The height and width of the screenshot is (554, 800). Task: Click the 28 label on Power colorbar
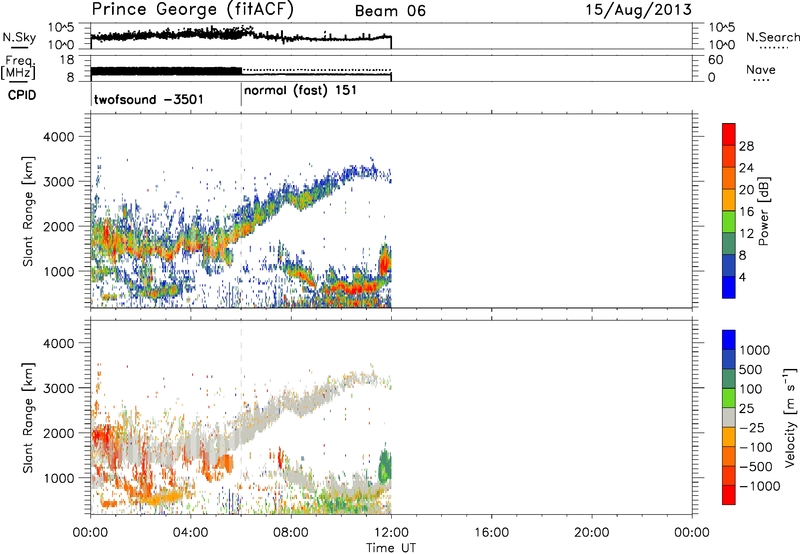746,146
